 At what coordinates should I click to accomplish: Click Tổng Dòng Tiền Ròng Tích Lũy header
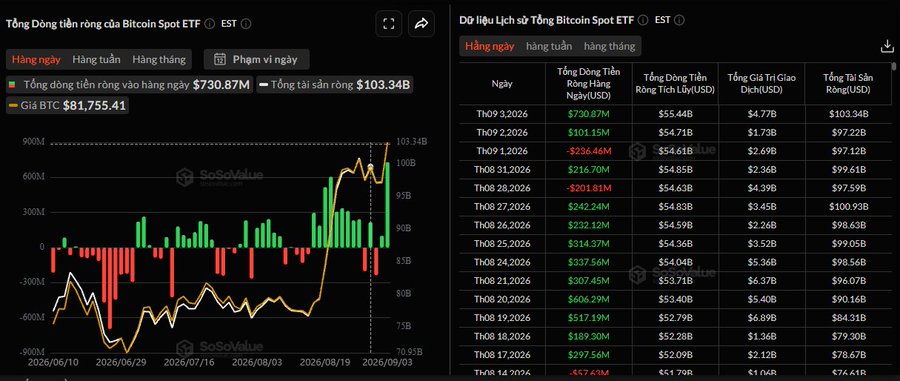point(675,84)
